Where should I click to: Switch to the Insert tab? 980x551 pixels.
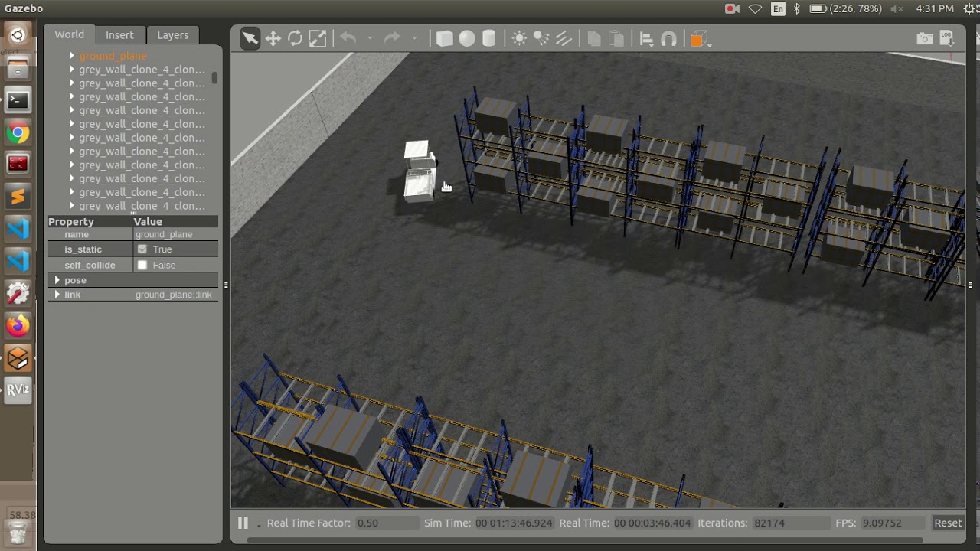(119, 35)
